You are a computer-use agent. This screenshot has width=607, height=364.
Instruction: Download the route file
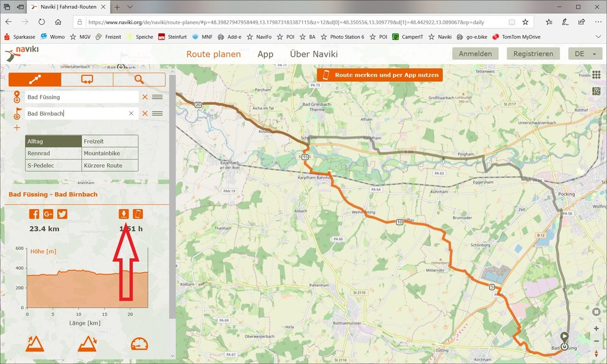(x=123, y=214)
